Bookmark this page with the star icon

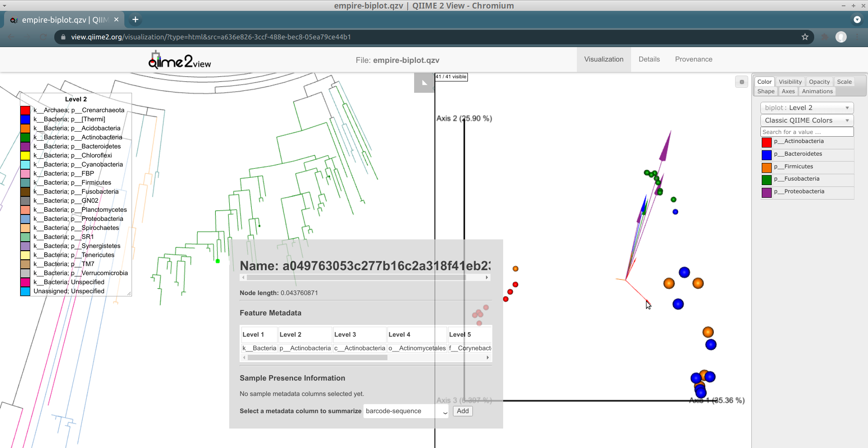tap(805, 37)
